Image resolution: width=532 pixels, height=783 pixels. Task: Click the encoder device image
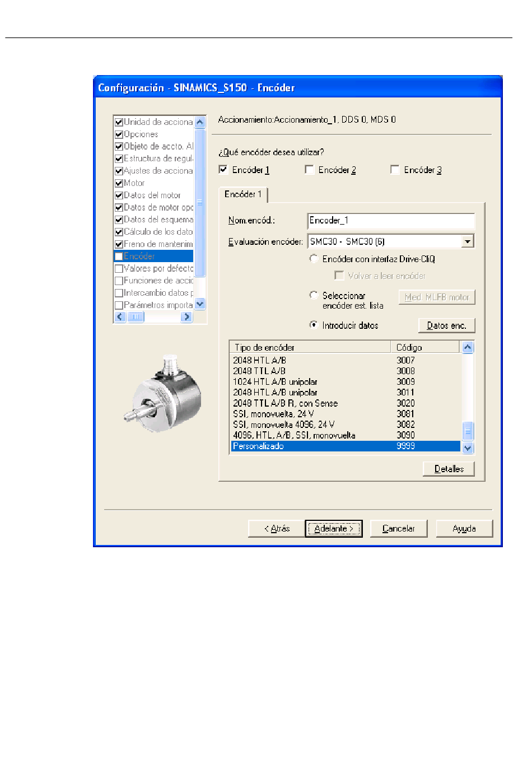coord(163,394)
